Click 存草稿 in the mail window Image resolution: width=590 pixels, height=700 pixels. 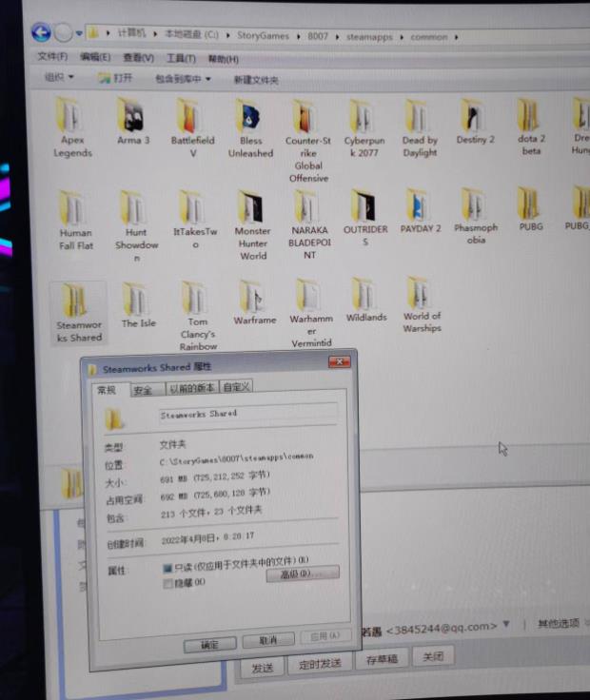[x=382, y=659]
